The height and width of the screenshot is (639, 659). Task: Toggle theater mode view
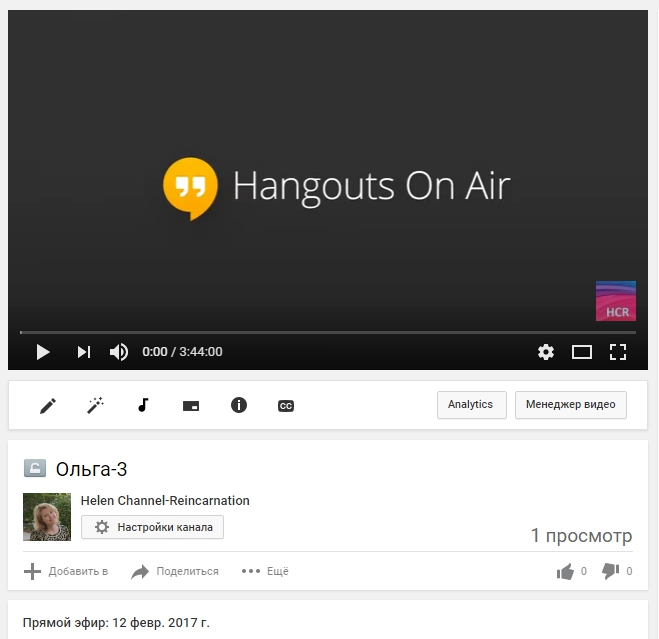click(x=582, y=352)
